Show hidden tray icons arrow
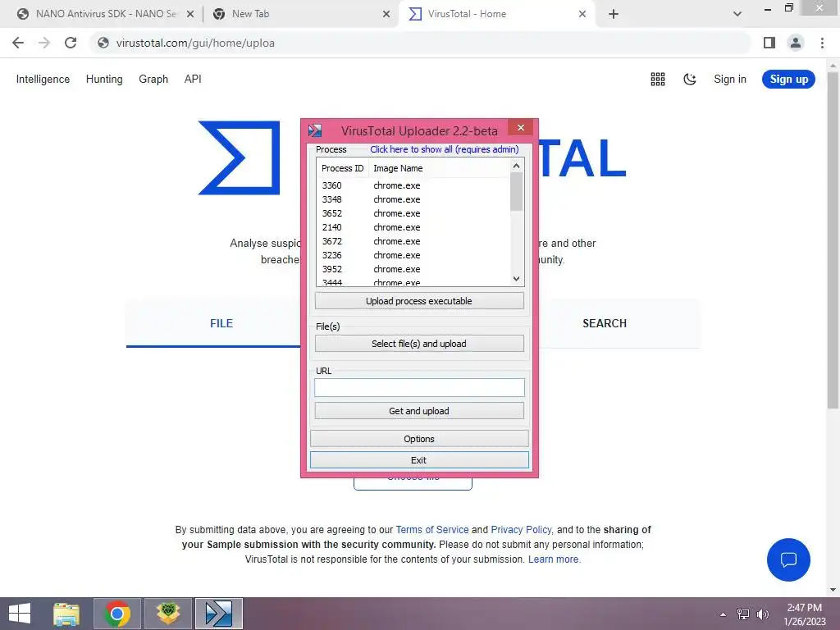This screenshot has width=840, height=630. (x=724, y=614)
